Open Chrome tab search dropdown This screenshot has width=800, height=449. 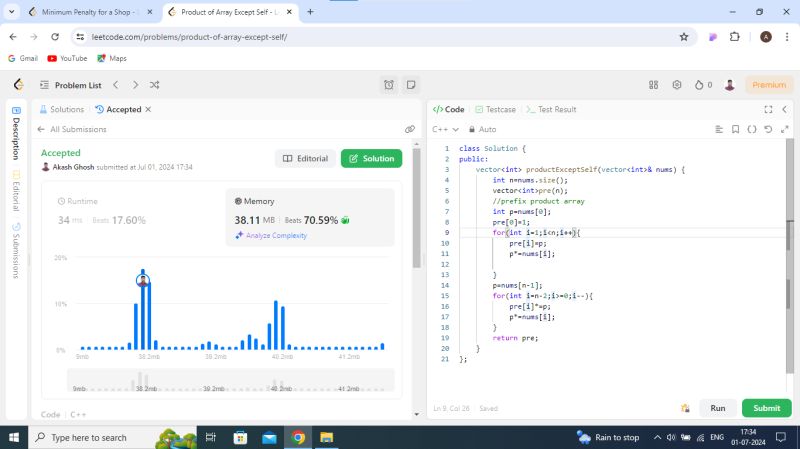point(11,12)
